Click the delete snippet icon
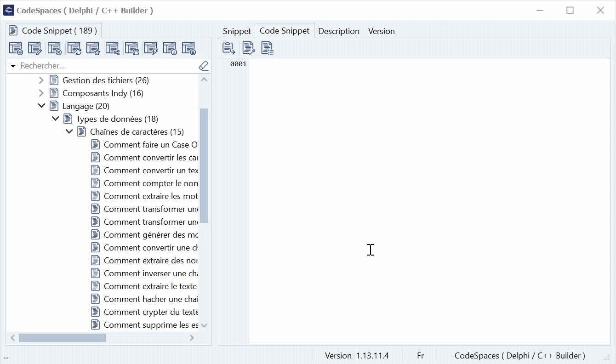 [x=54, y=48]
